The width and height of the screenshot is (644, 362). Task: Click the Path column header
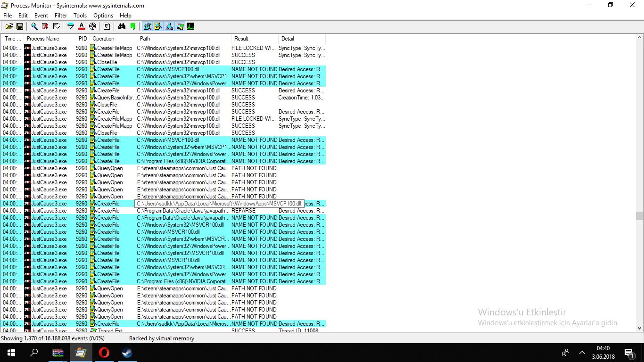184,39
